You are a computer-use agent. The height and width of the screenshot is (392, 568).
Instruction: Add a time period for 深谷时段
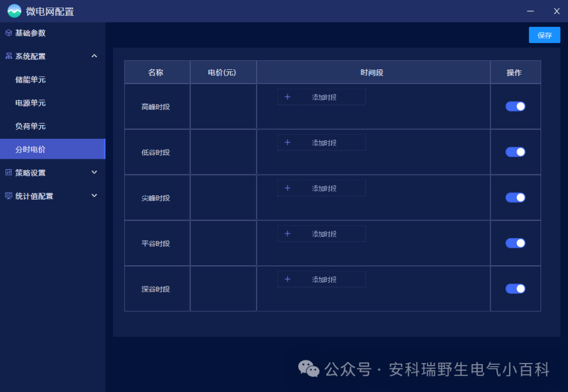point(322,280)
